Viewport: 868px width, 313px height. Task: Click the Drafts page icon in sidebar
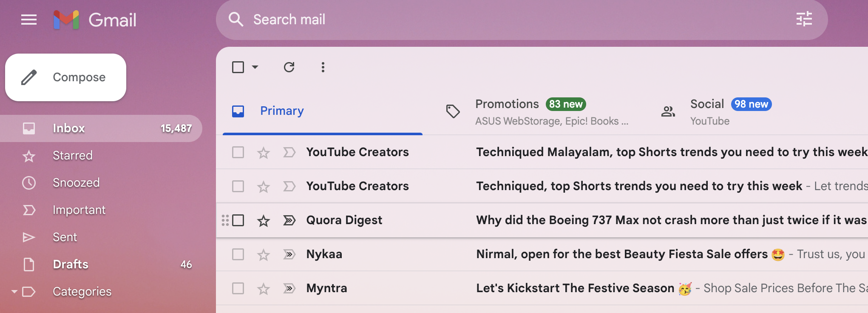click(x=29, y=265)
